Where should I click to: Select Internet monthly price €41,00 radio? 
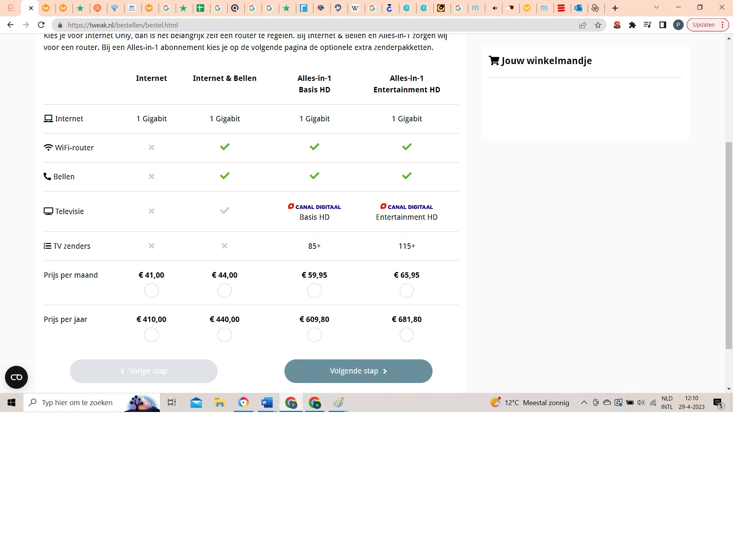(x=152, y=291)
